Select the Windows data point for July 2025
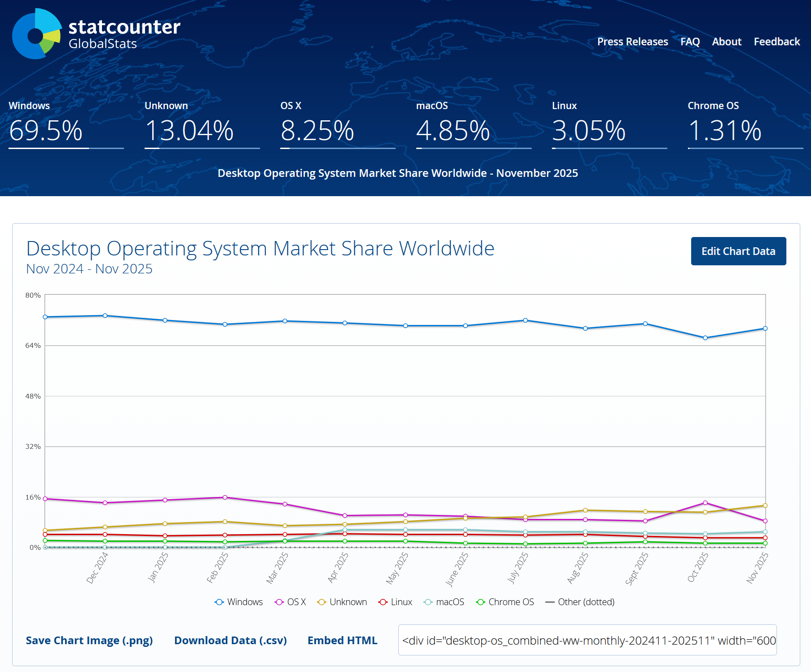Viewport: 811px width, 672px height. click(525, 321)
